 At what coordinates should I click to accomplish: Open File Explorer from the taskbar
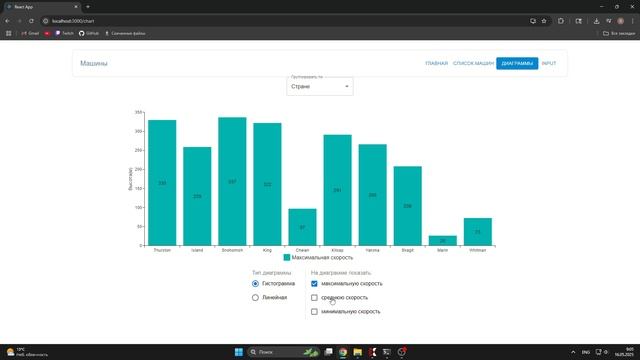click(x=358, y=352)
